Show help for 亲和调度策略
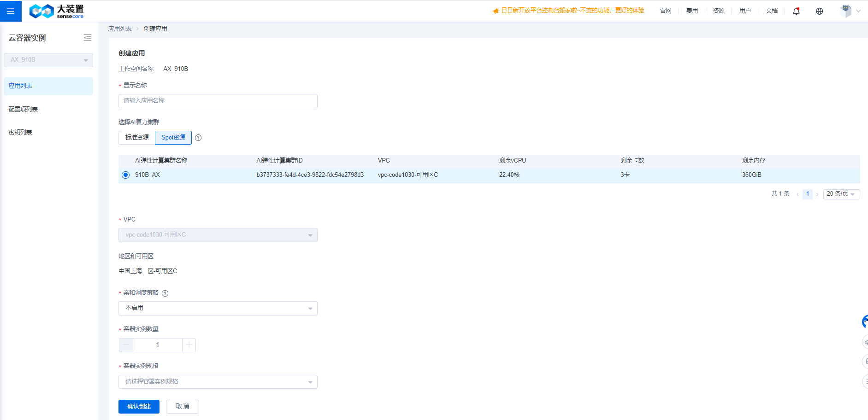 (x=165, y=293)
